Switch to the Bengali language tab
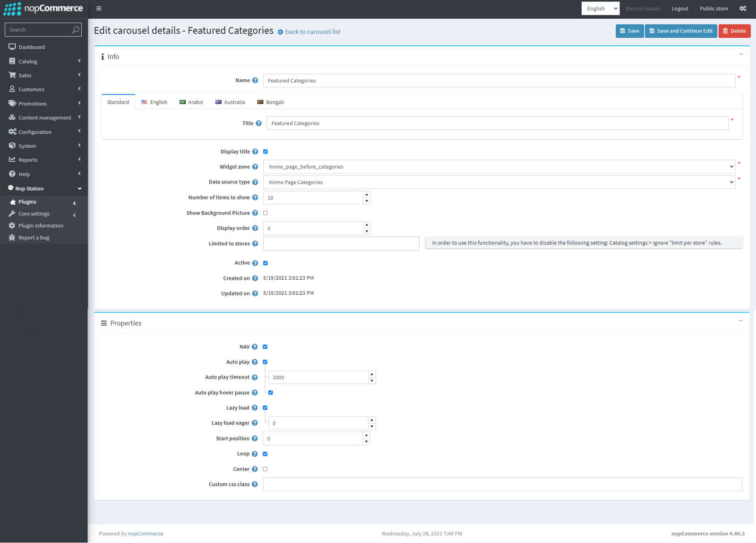The image size is (756, 543). click(270, 102)
